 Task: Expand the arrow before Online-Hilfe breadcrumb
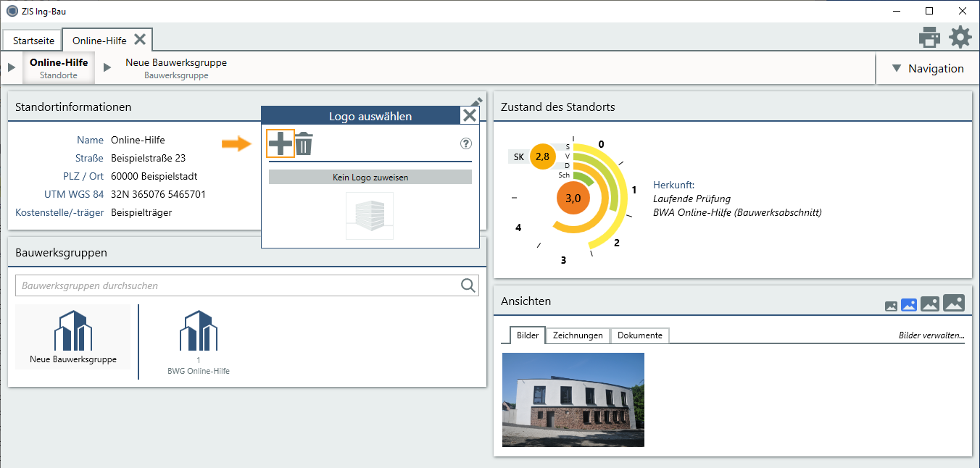tap(12, 68)
